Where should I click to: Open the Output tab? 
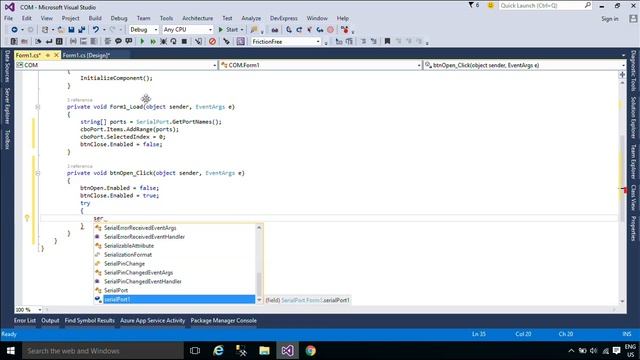pos(50,321)
